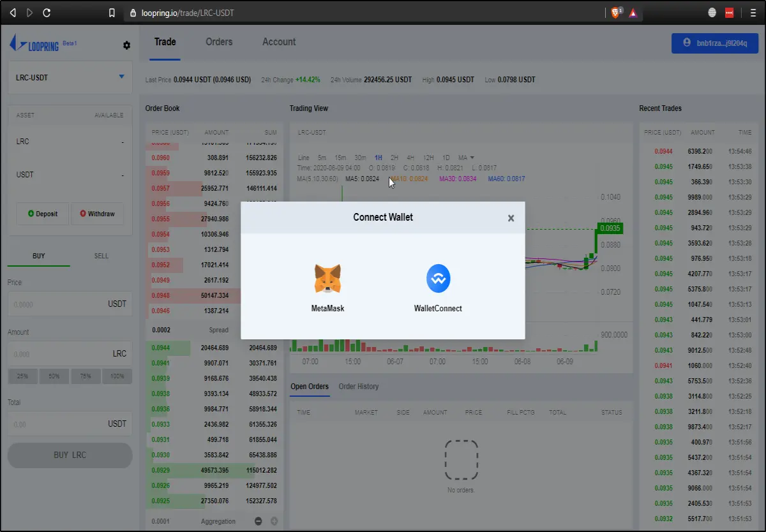Close the Connect Wallet dialog
The width and height of the screenshot is (766, 532).
tap(511, 218)
